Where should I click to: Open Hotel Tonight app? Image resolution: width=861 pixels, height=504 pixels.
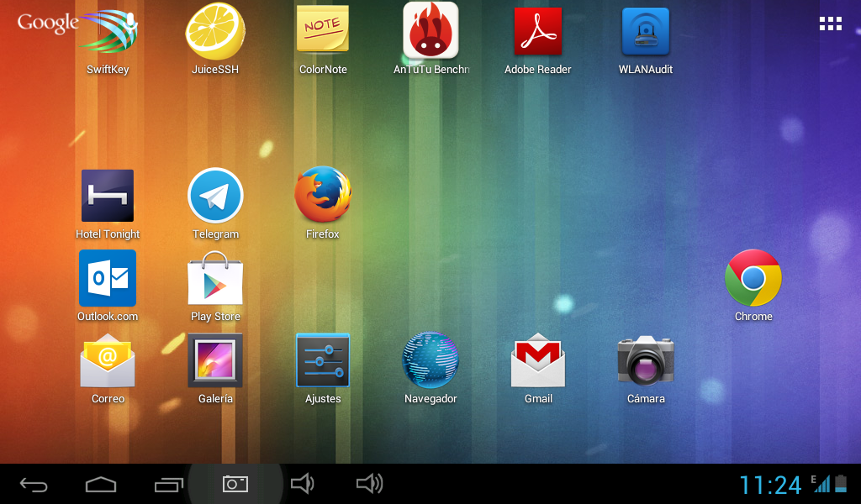(108, 204)
